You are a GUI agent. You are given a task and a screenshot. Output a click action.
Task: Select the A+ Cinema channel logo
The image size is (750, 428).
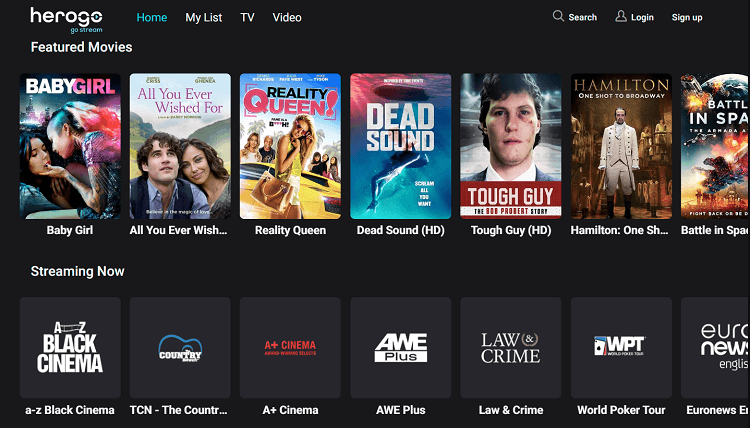tap(290, 348)
